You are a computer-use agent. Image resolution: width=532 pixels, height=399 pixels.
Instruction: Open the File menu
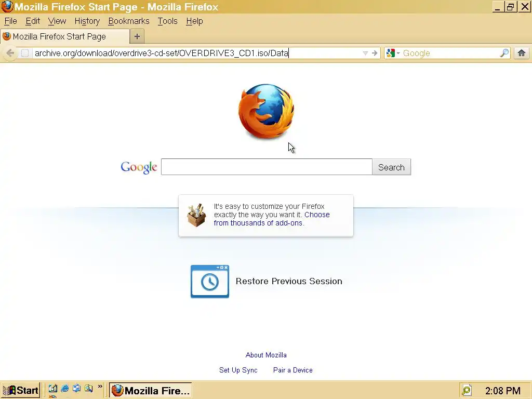(10, 21)
